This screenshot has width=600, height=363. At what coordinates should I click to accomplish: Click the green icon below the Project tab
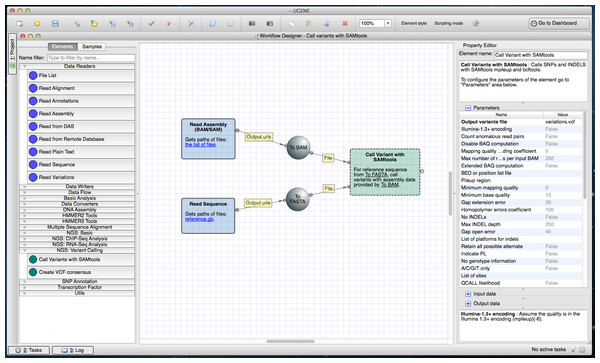click(x=13, y=66)
